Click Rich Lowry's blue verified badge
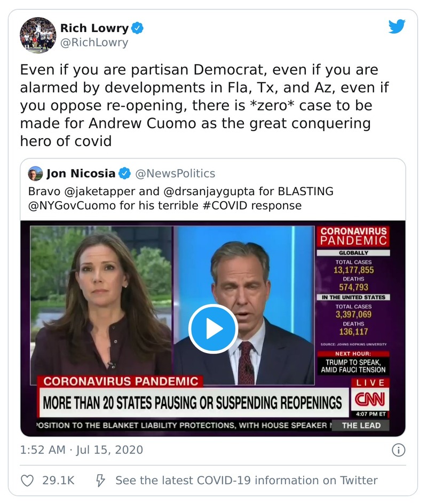427x504 pixels. 137,28
